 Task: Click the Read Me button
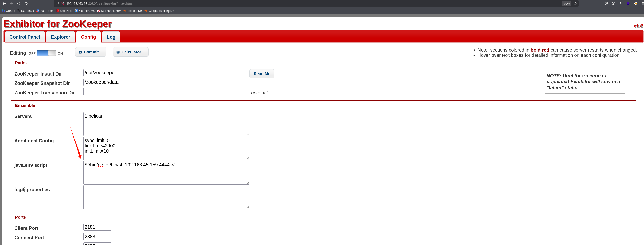tap(262, 74)
